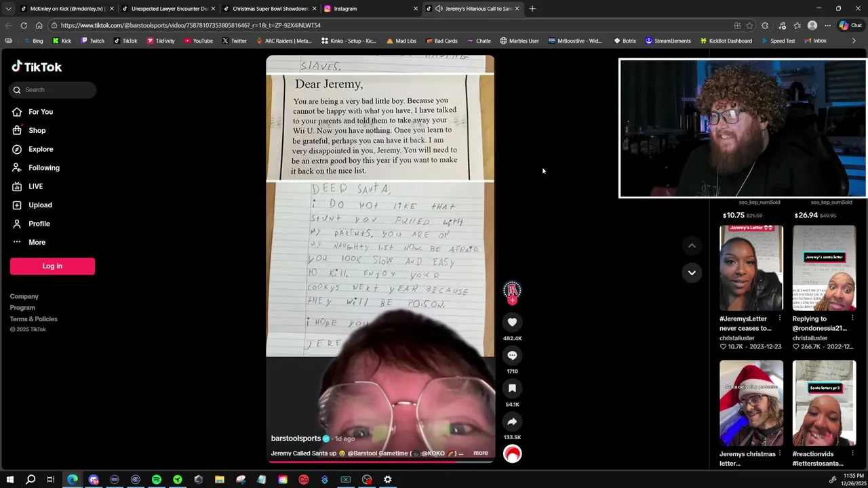The image size is (868, 488).
Task: Switch to McKinley on Kick tab
Action: pos(66,9)
